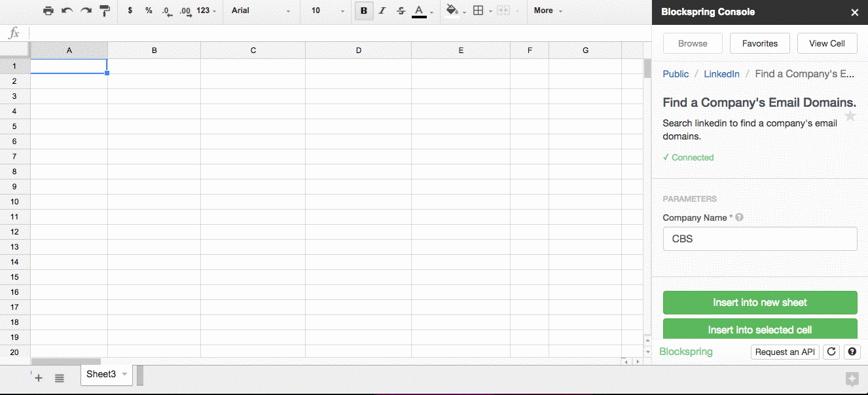Undo the last action

(67, 10)
